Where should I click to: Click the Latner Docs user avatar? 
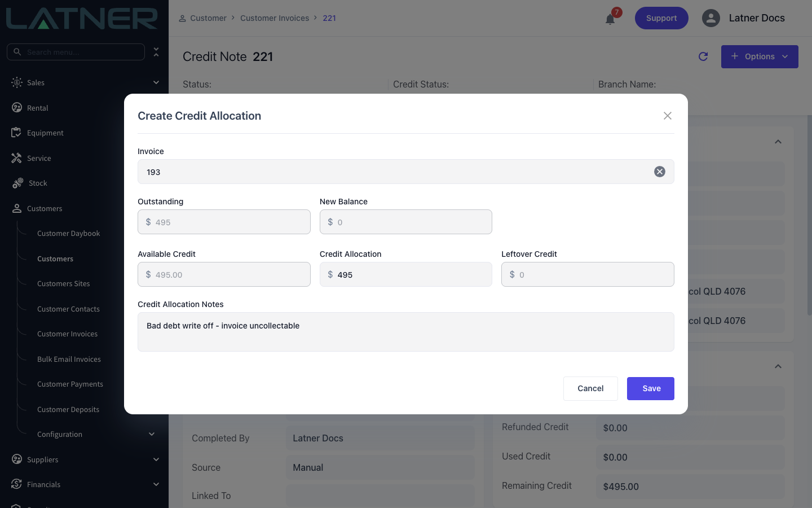click(711, 18)
